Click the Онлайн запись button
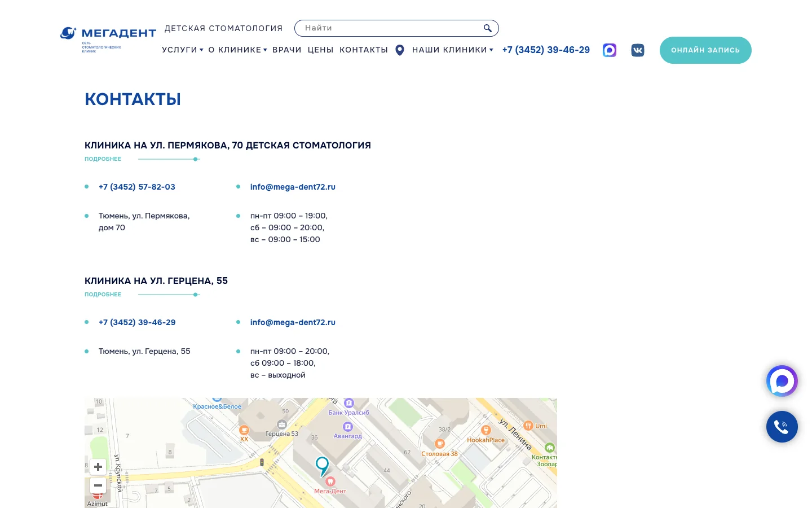Viewport: 812px width, 508px height. pyautogui.click(x=705, y=50)
